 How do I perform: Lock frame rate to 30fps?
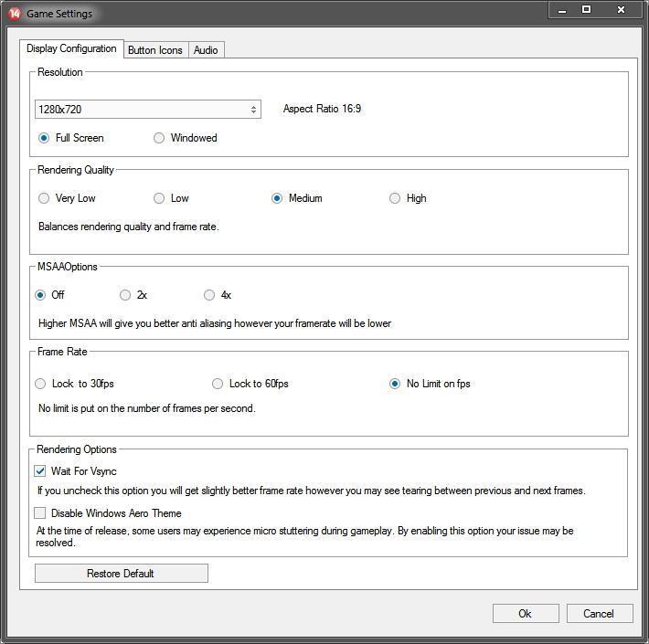tap(40, 384)
